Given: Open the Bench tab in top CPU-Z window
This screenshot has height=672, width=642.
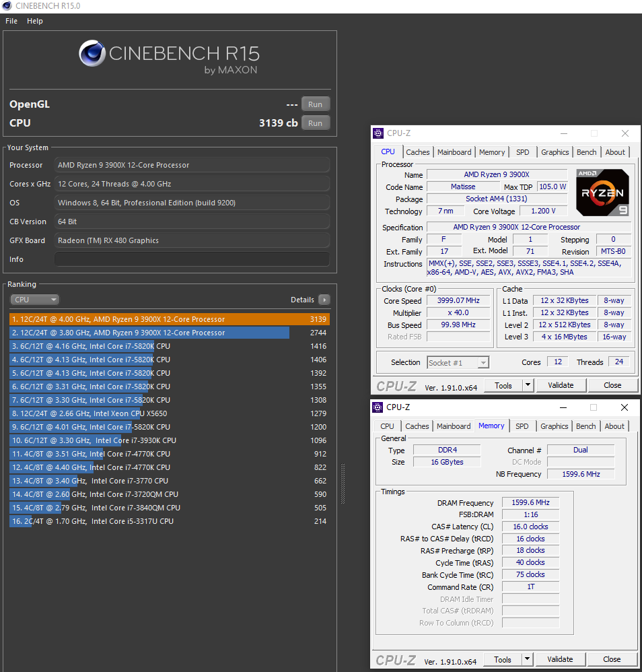Looking at the screenshot, I should (x=587, y=152).
